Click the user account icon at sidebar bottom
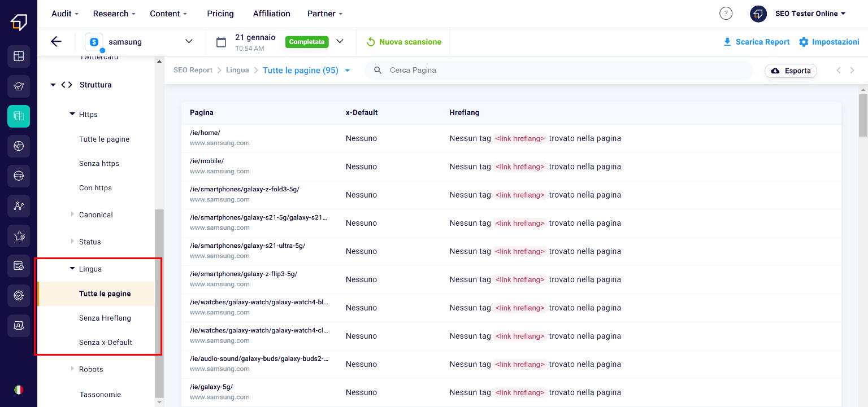The height and width of the screenshot is (407, 868). click(x=19, y=326)
